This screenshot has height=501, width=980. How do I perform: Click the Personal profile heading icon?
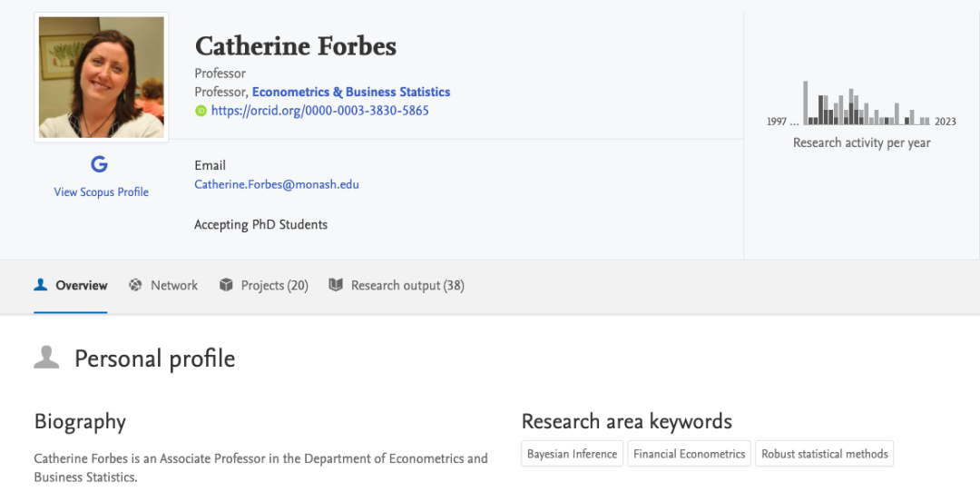click(x=46, y=359)
